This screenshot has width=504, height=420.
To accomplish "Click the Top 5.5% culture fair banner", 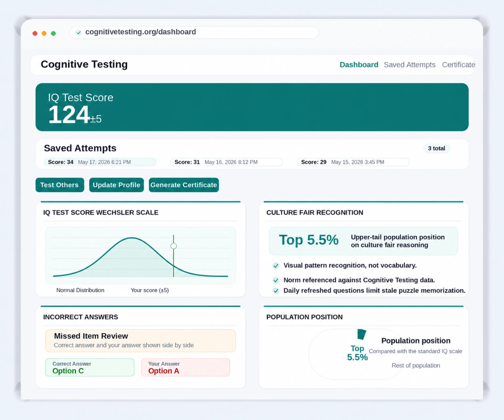I will click(364, 241).
